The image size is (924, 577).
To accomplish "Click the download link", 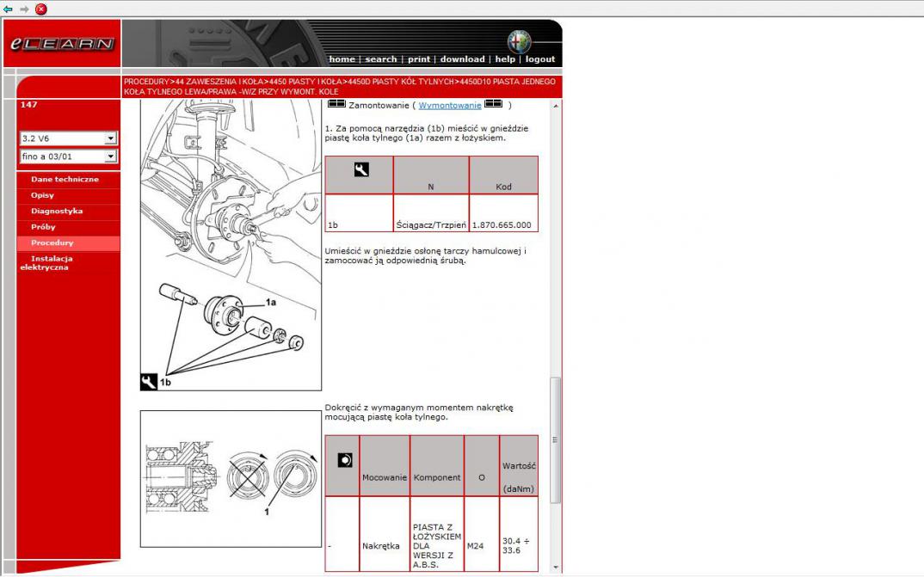I will pos(463,58).
